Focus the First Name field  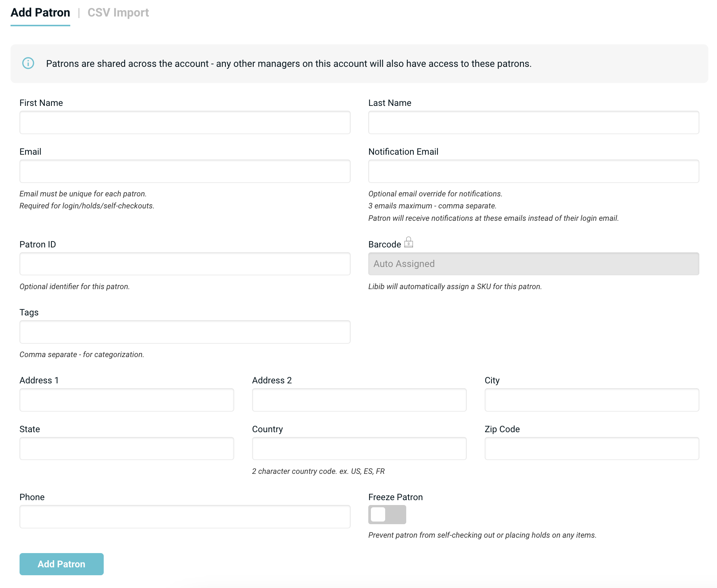point(185,122)
